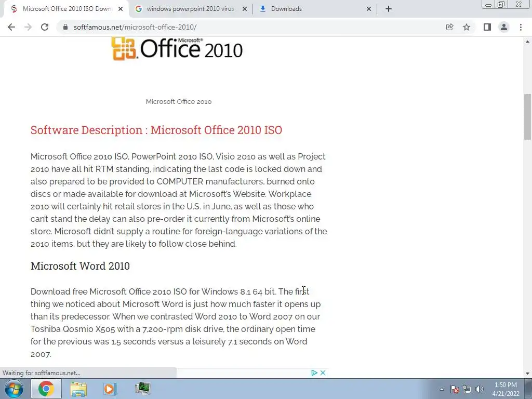Click the page scrollbar thumb
Viewport: 532px width, 399px height.
click(527, 116)
